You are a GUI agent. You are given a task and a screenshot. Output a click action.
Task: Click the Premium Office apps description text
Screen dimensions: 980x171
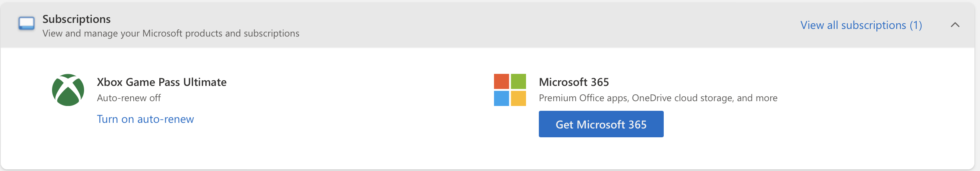point(658,98)
